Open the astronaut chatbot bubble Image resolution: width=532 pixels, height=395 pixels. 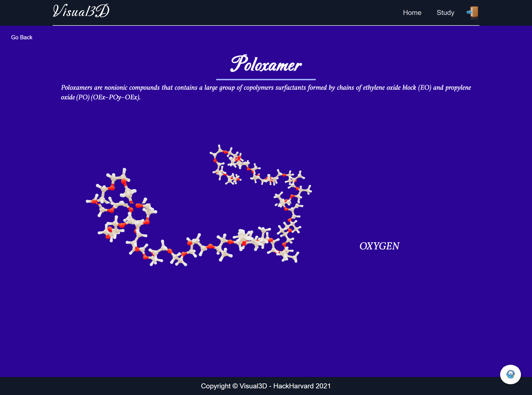[510, 374]
